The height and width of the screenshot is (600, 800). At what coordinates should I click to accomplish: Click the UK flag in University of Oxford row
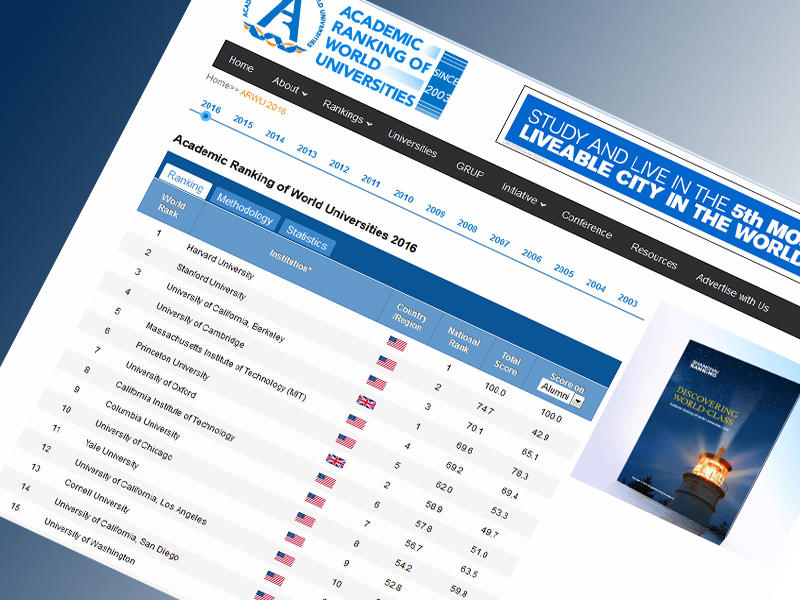click(336, 460)
